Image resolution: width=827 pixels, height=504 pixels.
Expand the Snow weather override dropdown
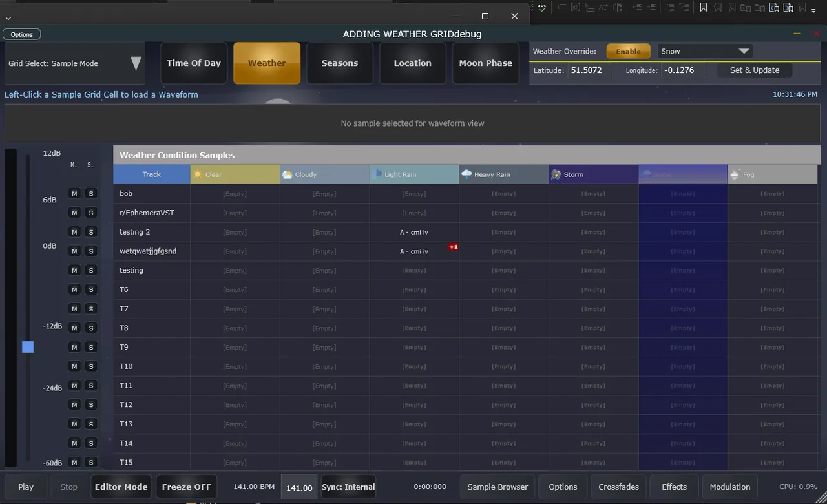pos(744,52)
